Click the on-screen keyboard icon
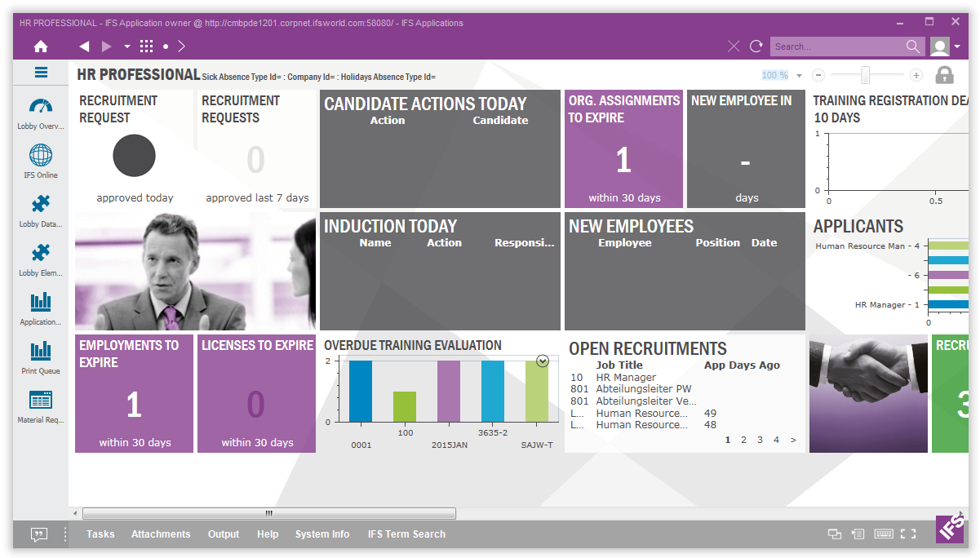The height and width of the screenshot is (558, 980). (x=883, y=534)
